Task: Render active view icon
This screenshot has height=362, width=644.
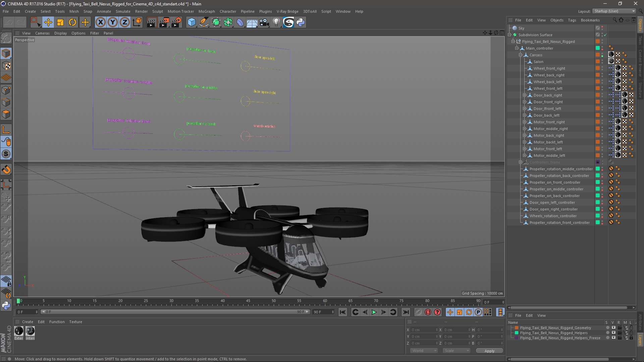Action: pyautogui.click(x=152, y=22)
